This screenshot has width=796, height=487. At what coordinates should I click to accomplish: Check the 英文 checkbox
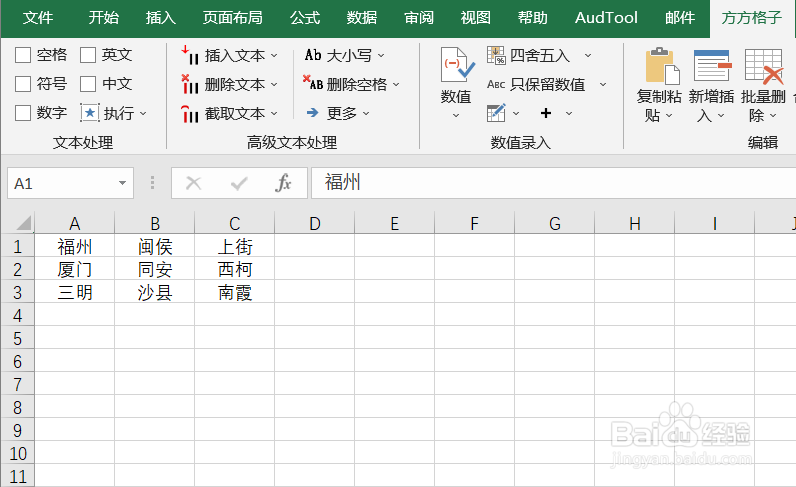88,55
